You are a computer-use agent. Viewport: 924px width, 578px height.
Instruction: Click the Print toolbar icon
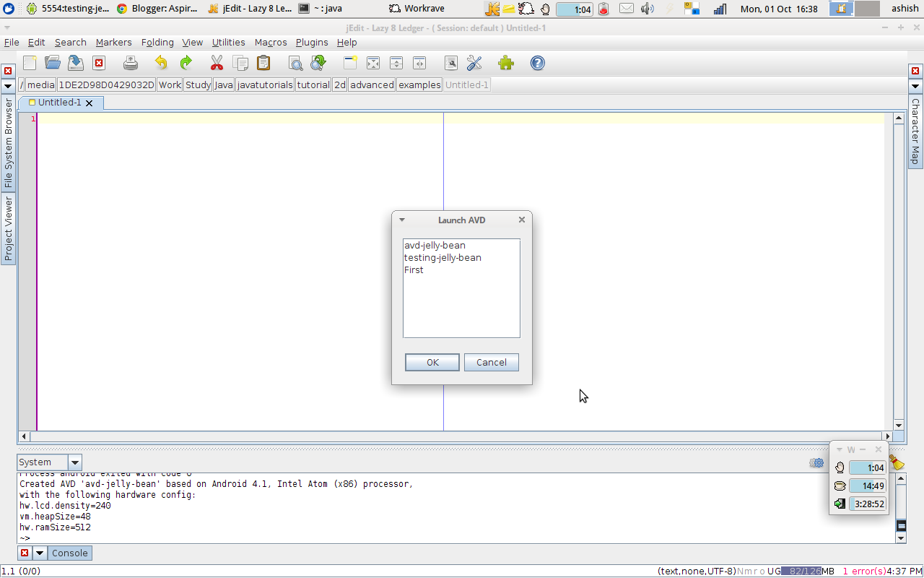coord(130,63)
